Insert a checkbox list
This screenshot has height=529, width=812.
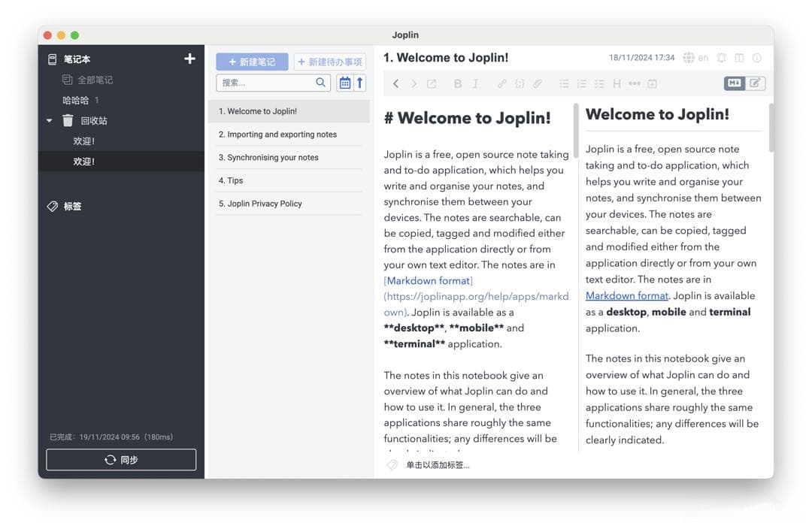[599, 83]
